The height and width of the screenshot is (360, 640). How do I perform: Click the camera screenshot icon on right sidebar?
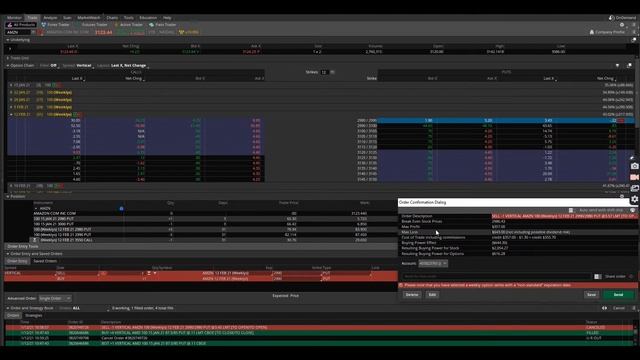coord(634,166)
